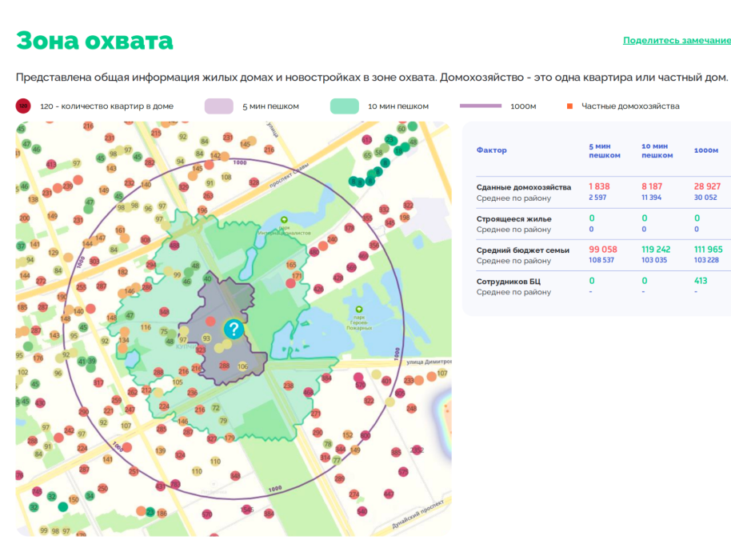
Task: Click the 413 value in Сотрудников БЦ row
Action: coord(701,281)
